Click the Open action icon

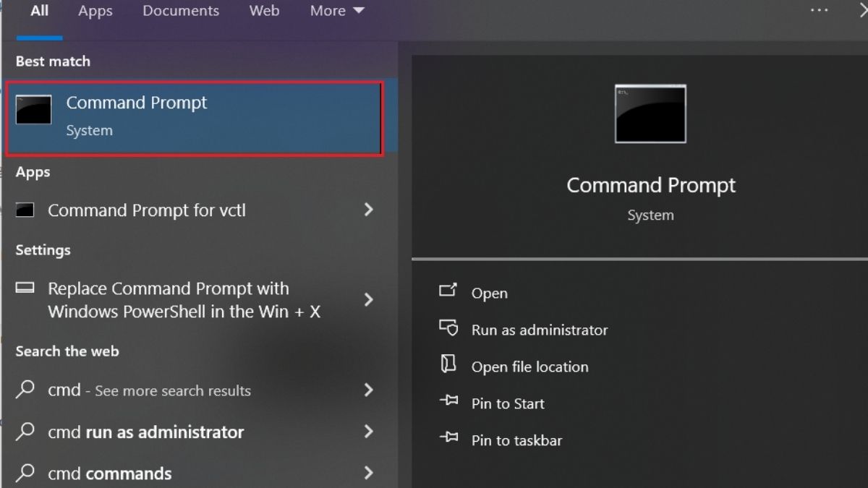pyautogui.click(x=448, y=291)
